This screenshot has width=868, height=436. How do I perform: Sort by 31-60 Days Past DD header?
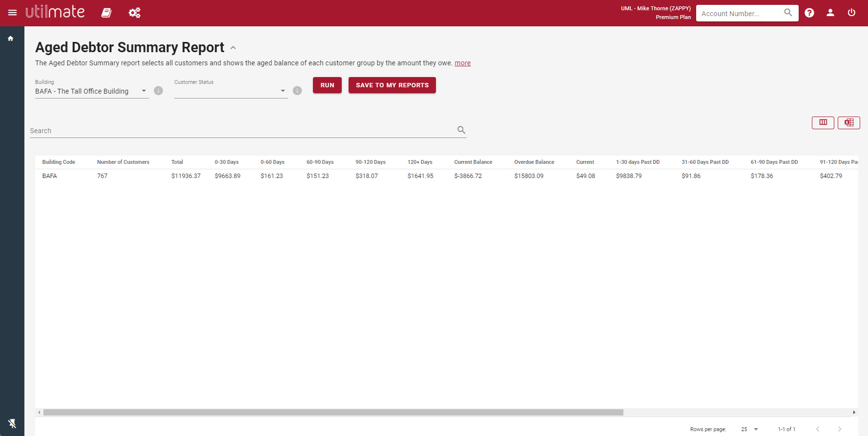coord(705,162)
